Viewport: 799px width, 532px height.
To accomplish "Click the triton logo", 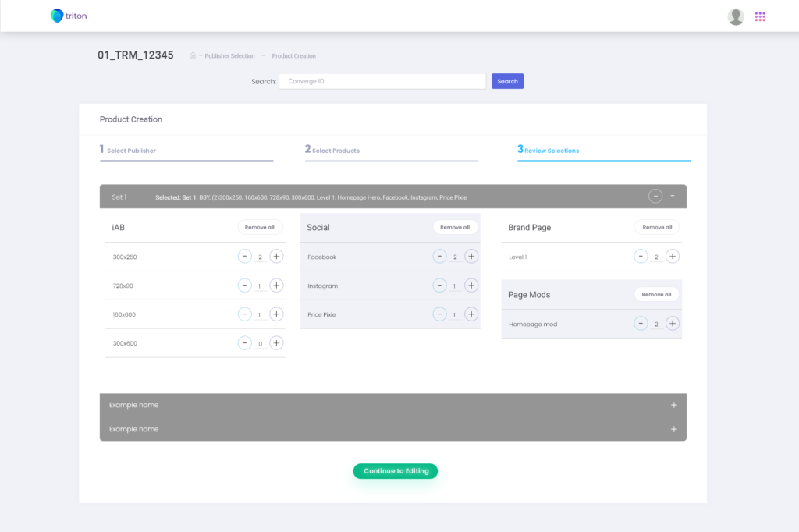I will [69, 16].
